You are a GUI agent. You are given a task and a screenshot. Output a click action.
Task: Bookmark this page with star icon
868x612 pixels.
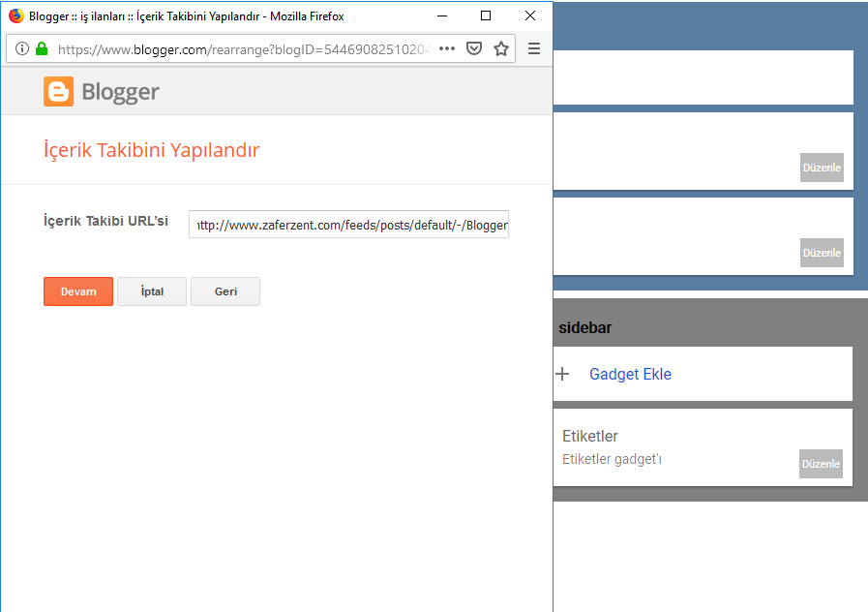click(x=501, y=48)
